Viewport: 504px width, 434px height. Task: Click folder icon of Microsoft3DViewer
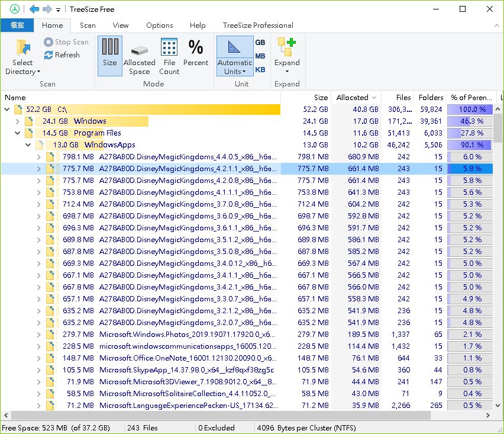click(x=50, y=382)
